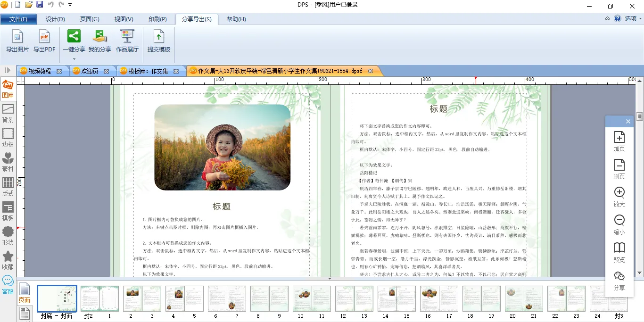Open the 帮助(H) ribbon tab
This screenshot has width=644, height=322.
coord(236,19)
